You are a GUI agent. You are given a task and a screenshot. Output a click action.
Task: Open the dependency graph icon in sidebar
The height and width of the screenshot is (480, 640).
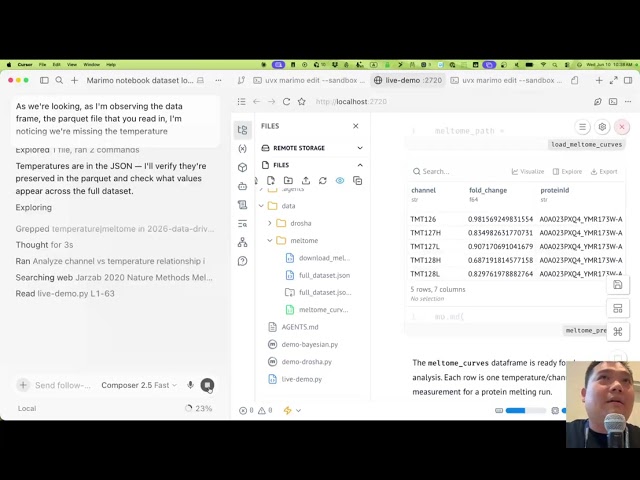(242, 242)
